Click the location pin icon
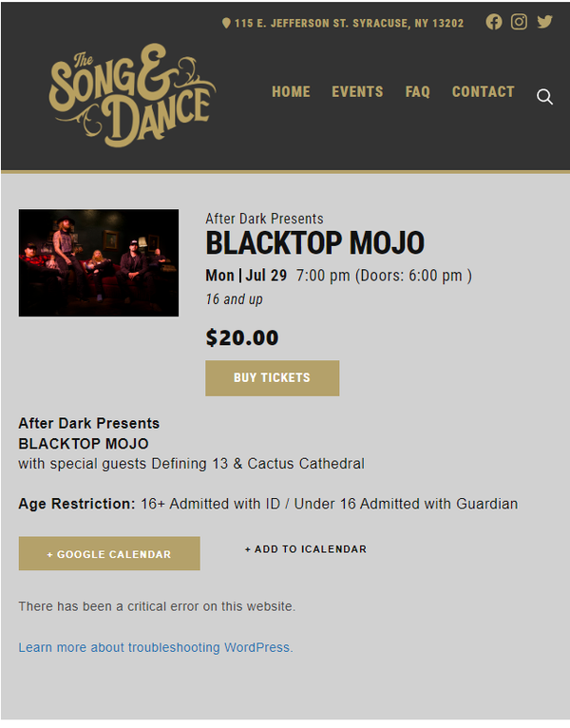The image size is (570, 728). pyautogui.click(x=226, y=23)
